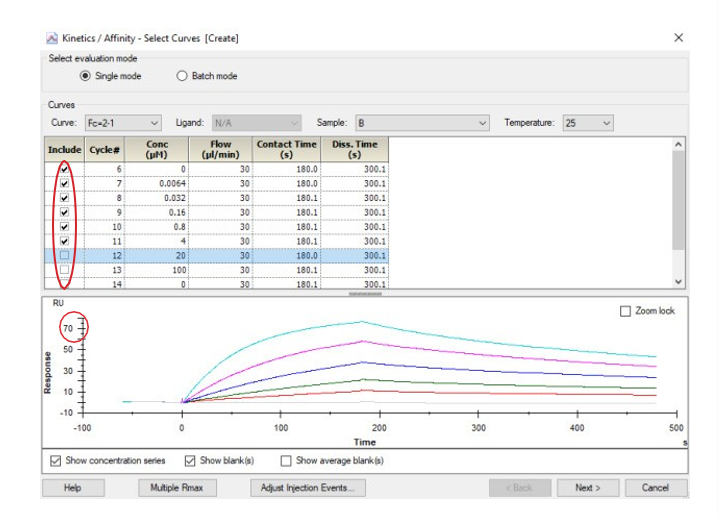
Task: Open the Curve Fc=2-1 dropdown
Action: [121, 123]
